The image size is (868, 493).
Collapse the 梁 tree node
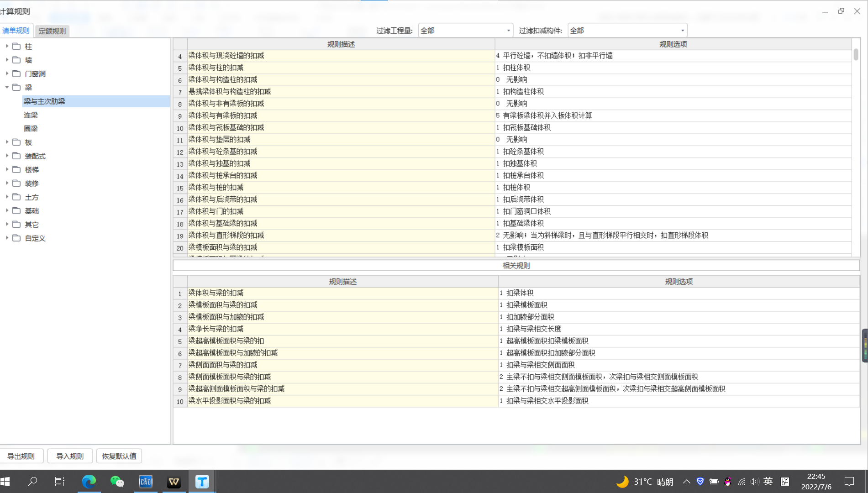[x=7, y=87]
